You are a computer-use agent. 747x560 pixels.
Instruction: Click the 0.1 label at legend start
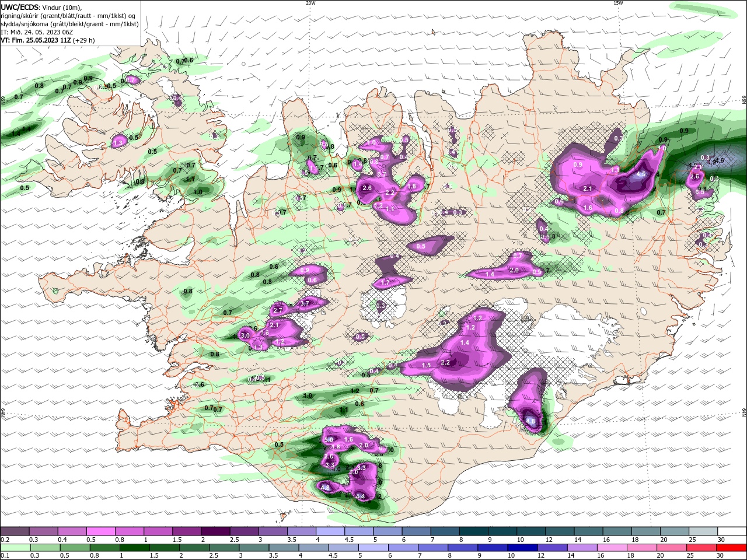click(x=5, y=555)
